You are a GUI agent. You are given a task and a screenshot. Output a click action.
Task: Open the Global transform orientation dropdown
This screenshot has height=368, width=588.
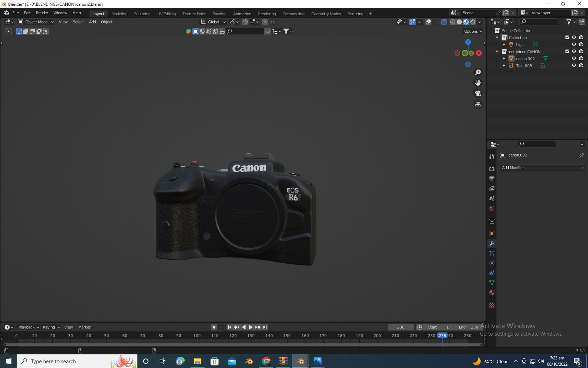tap(213, 22)
